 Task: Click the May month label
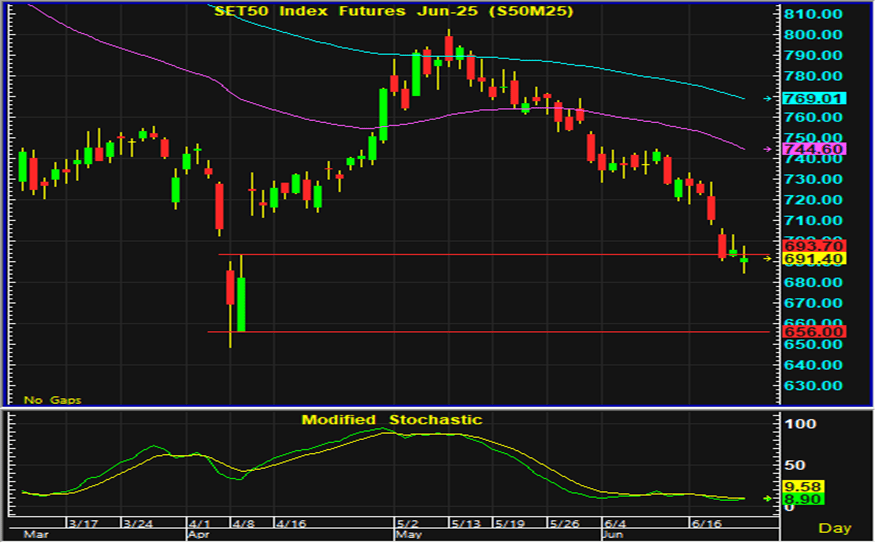[x=409, y=535]
